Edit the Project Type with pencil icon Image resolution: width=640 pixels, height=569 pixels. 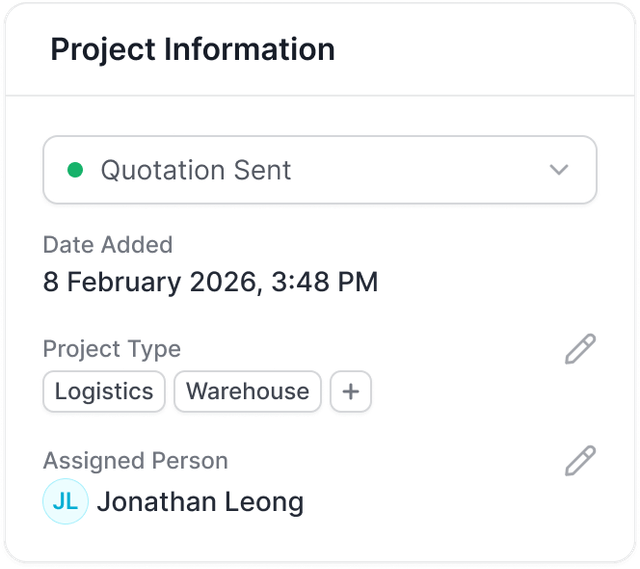[580, 349]
